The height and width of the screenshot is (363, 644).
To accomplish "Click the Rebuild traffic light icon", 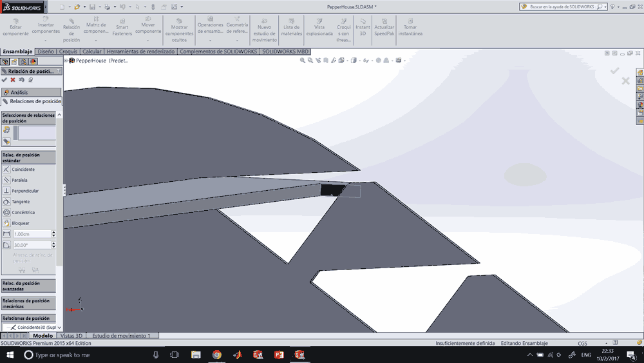I will click(153, 6).
